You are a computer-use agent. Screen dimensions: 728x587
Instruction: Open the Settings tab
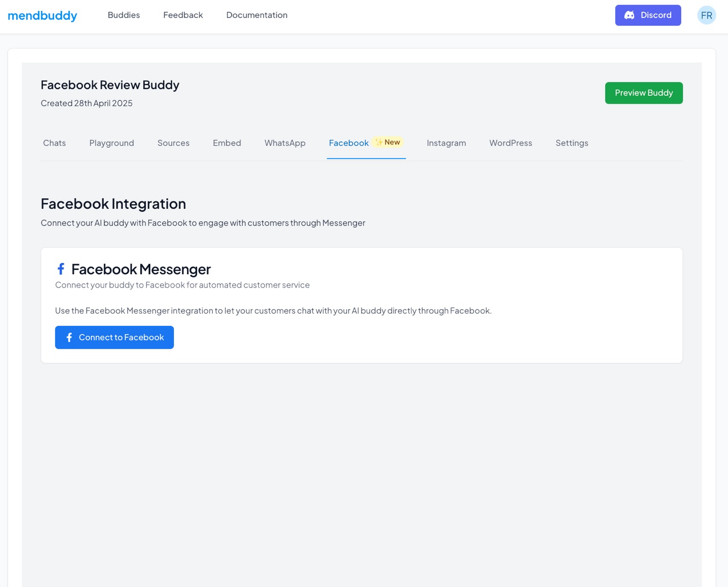tap(572, 143)
